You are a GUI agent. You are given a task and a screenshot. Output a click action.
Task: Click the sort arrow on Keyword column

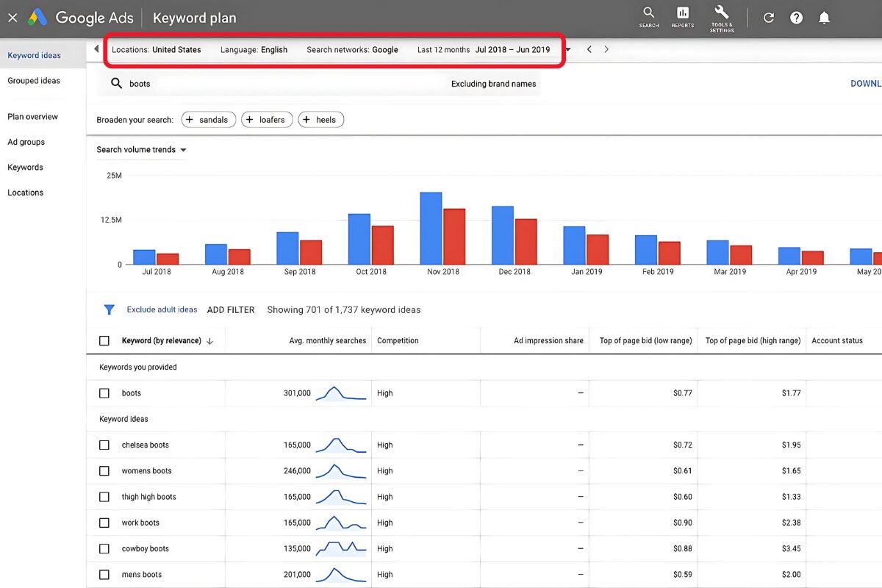coord(210,341)
